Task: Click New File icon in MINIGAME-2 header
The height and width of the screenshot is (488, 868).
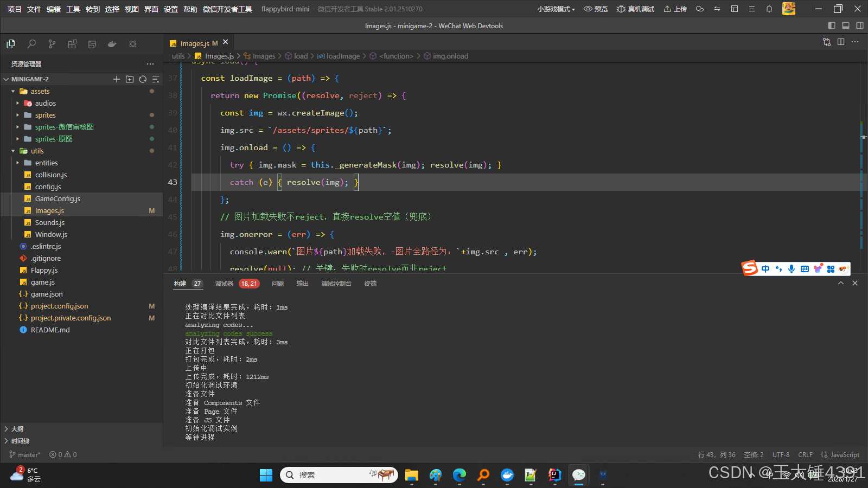Action: point(116,79)
